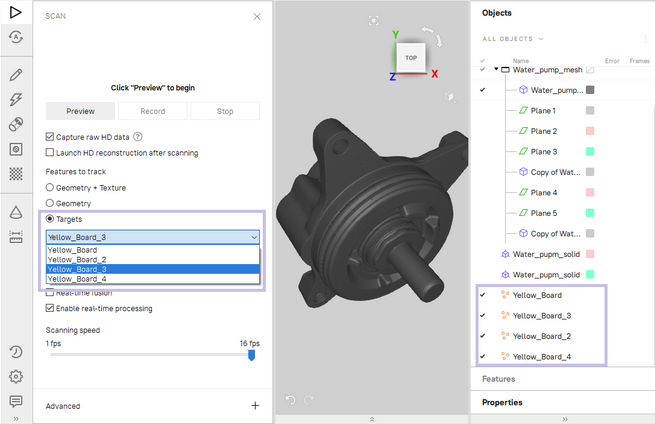655x424 pixels.
Task: Select Plane 4 in object tree
Action: pyautogui.click(x=543, y=192)
